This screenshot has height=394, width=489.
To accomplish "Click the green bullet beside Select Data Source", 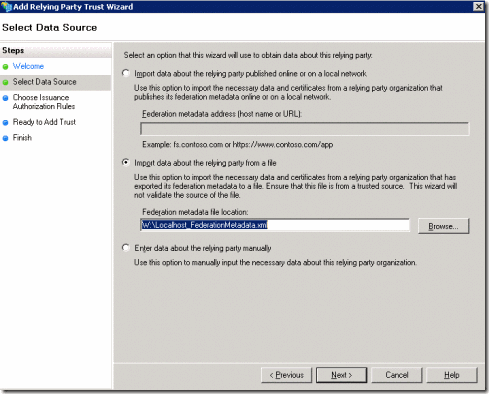I will coord(5,82).
